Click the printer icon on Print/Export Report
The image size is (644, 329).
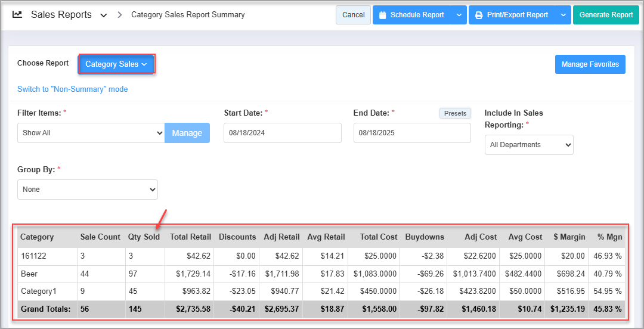point(479,15)
